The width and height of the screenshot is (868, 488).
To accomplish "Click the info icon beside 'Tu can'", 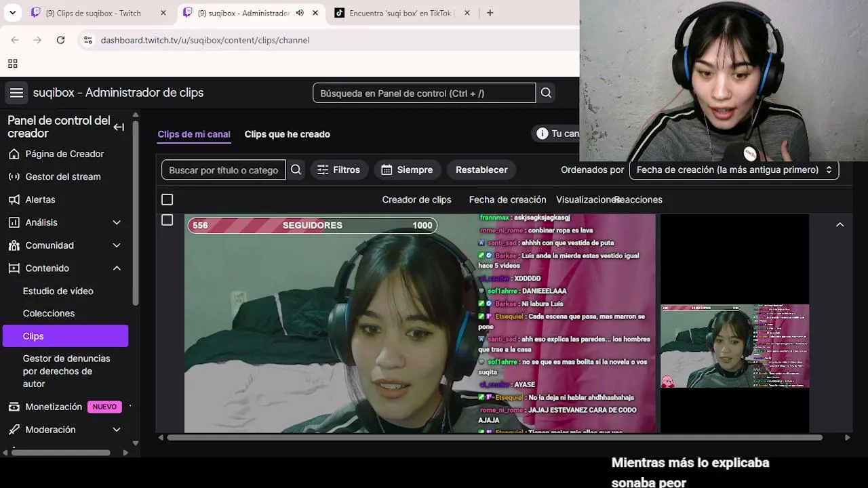I will (x=542, y=134).
